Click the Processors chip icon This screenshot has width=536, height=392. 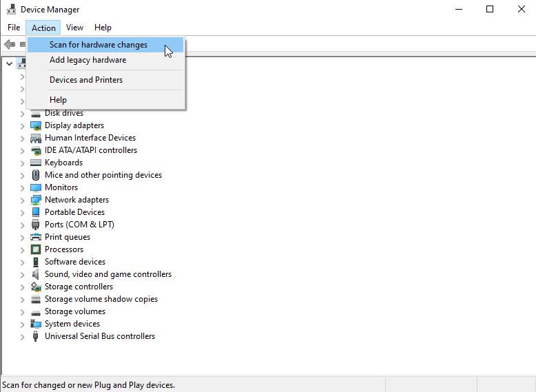[36, 249]
